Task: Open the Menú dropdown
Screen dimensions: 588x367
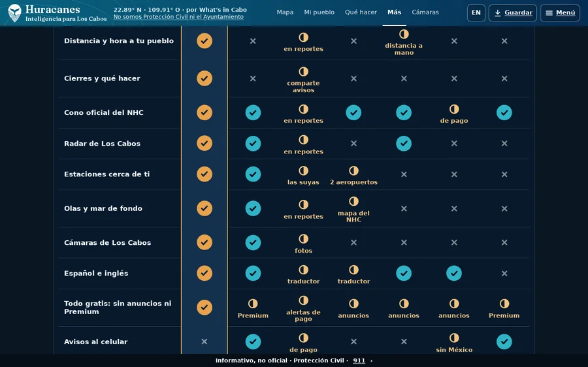Action: 560,13
